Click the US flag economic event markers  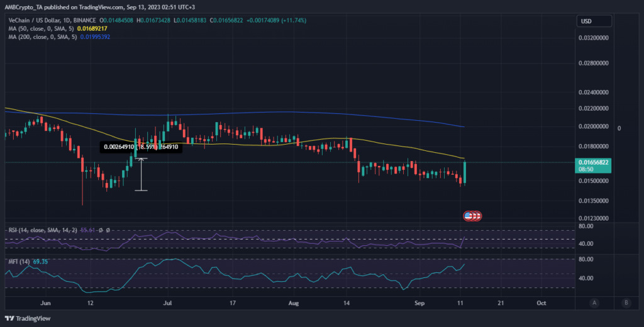[x=473, y=216]
